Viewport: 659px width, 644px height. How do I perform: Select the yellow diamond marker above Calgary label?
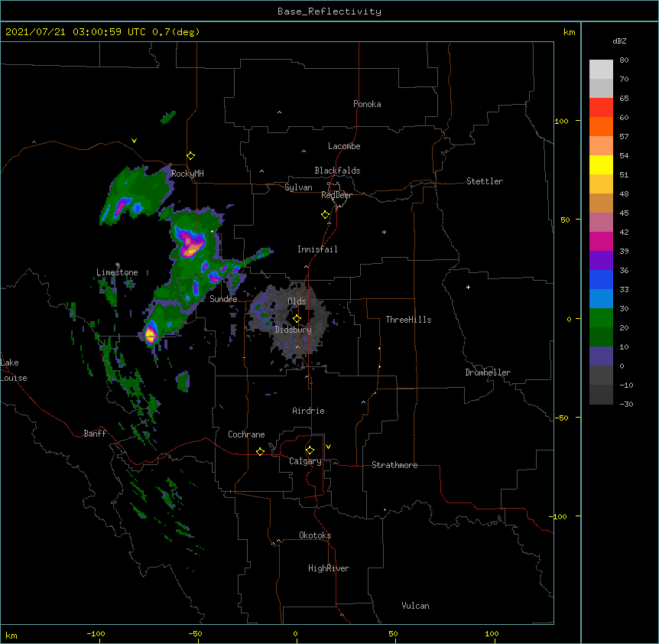pyautogui.click(x=310, y=450)
